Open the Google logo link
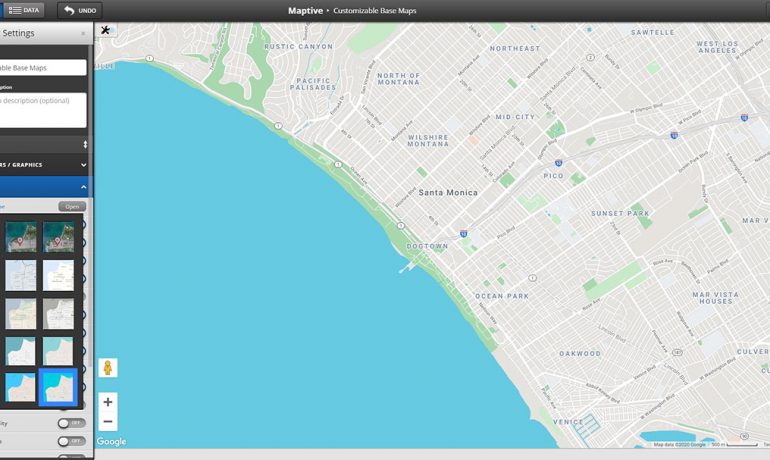This screenshot has height=460, width=770. pos(111,441)
